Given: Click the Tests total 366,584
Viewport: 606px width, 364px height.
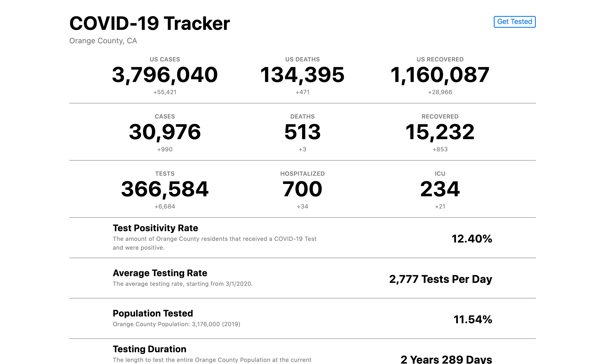Looking at the screenshot, I should pyautogui.click(x=165, y=189).
